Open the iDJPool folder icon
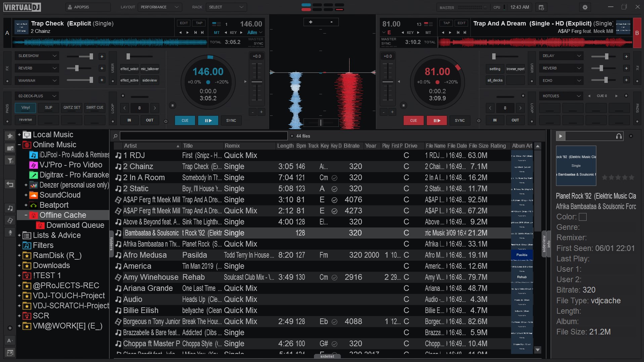644x362 pixels. [33, 155]
